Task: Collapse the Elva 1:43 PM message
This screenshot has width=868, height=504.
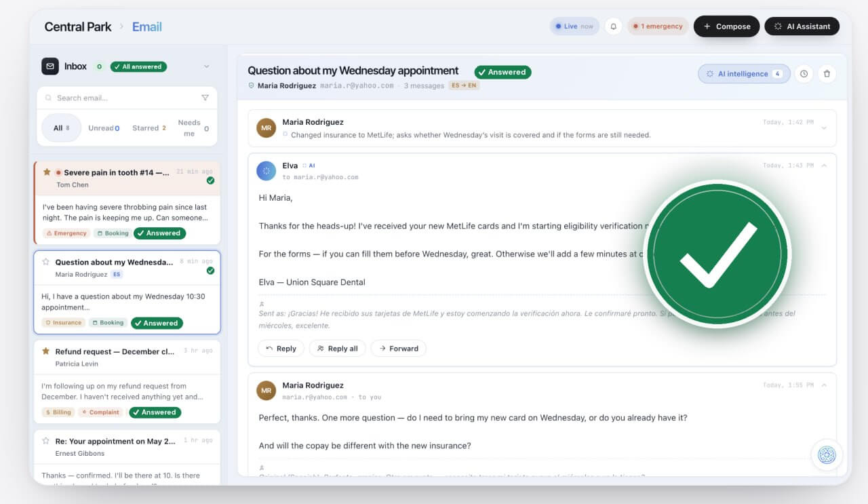Action: (x=824, y=166)
